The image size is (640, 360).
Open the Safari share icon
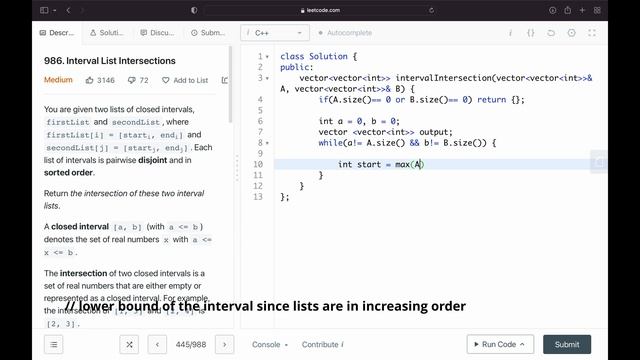567,10
